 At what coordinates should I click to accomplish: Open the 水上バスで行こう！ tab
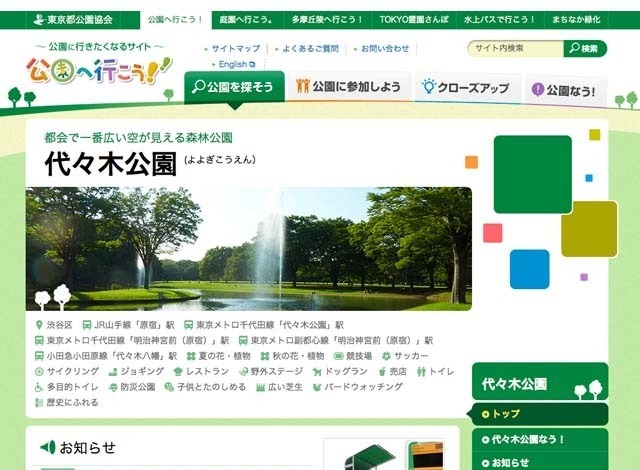499,20
